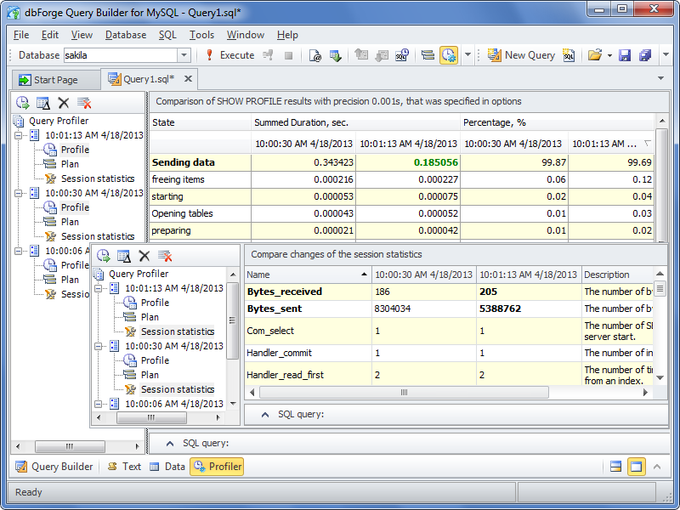Switch to the Data view
The width and height of the screenshot is (680, 510).
[167, 467]
